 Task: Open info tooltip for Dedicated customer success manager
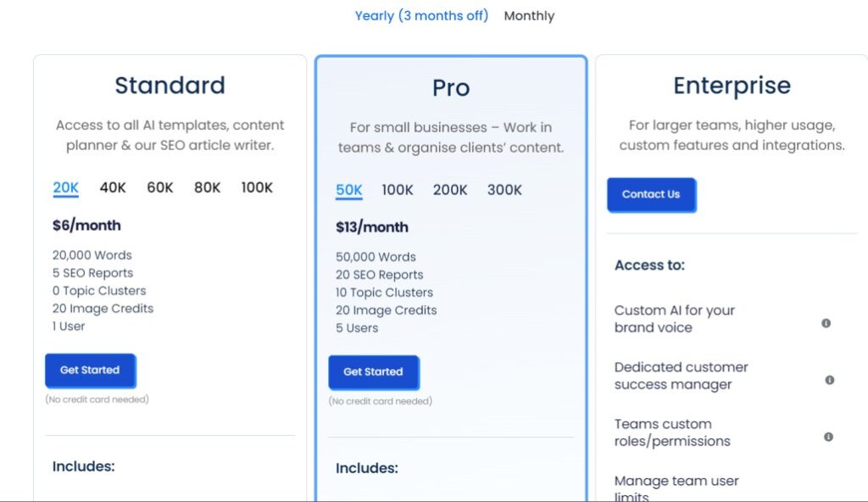(828, 380)
